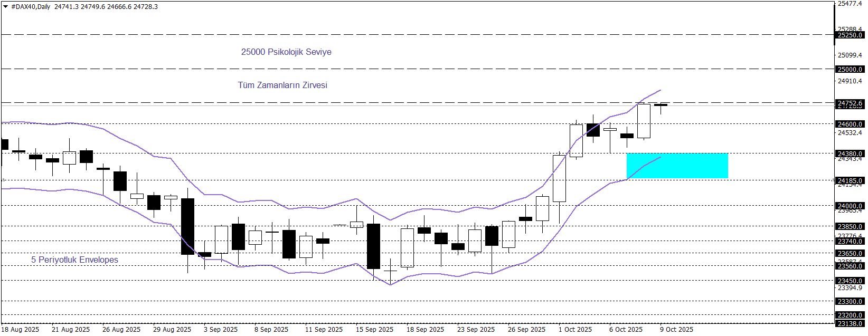Viewport: 868px width, 336px height.
Task: Click the "29 Aug 2025" date label
Action: (172, 330)
